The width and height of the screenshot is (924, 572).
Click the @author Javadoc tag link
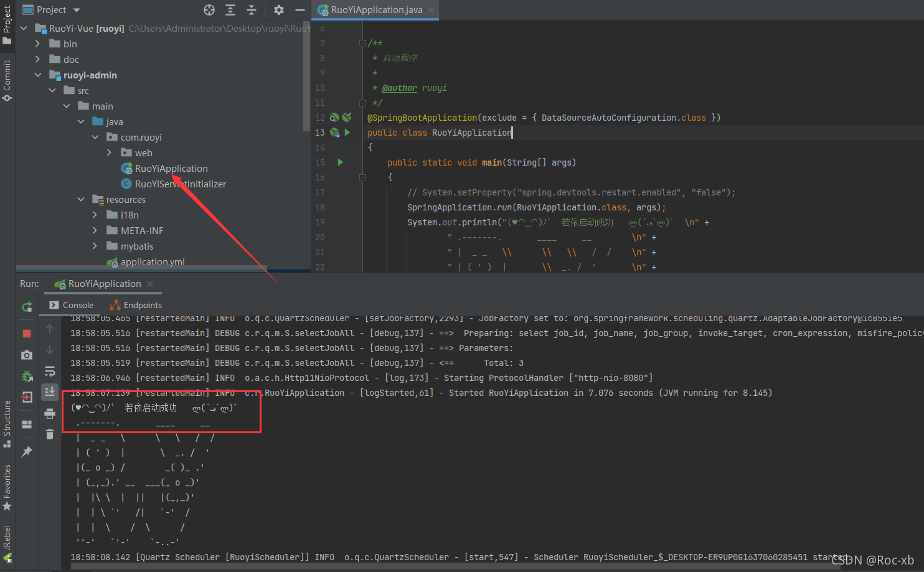400,88
